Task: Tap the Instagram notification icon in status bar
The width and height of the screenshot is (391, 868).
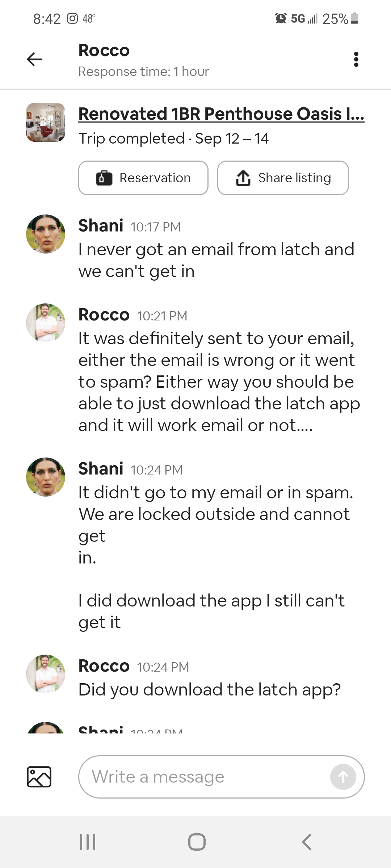Action: point(72,18)
